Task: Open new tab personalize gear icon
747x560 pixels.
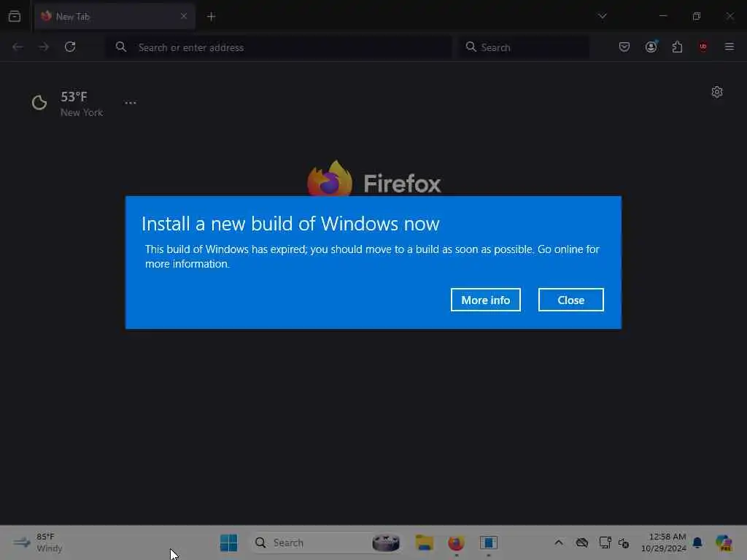Action: coord(717,92)
